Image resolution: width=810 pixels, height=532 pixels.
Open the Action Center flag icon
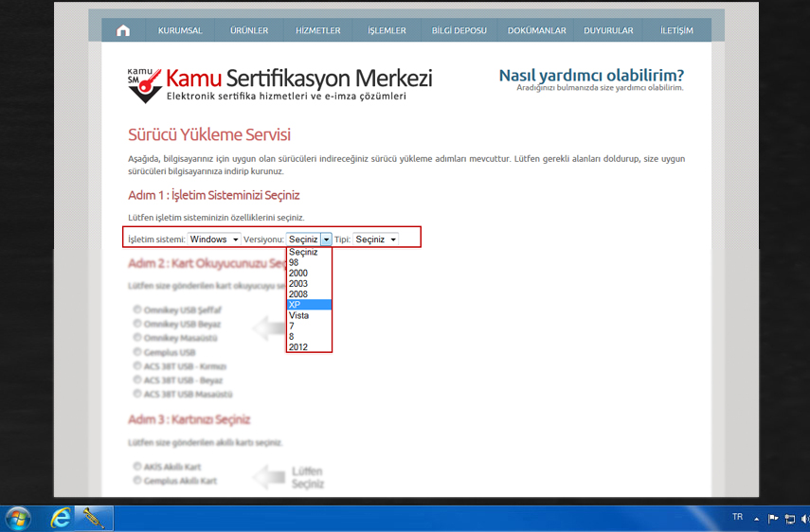(773, 519)
